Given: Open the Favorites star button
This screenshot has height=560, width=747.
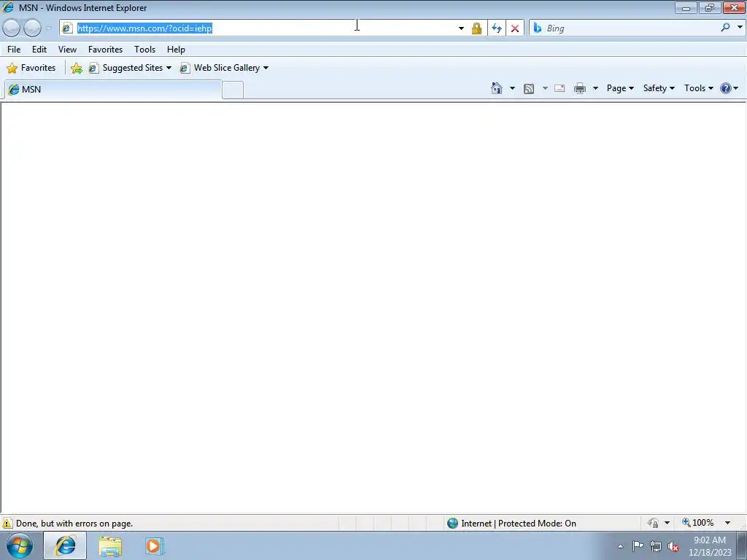Looking at the screenshot, I should point(31,68).
